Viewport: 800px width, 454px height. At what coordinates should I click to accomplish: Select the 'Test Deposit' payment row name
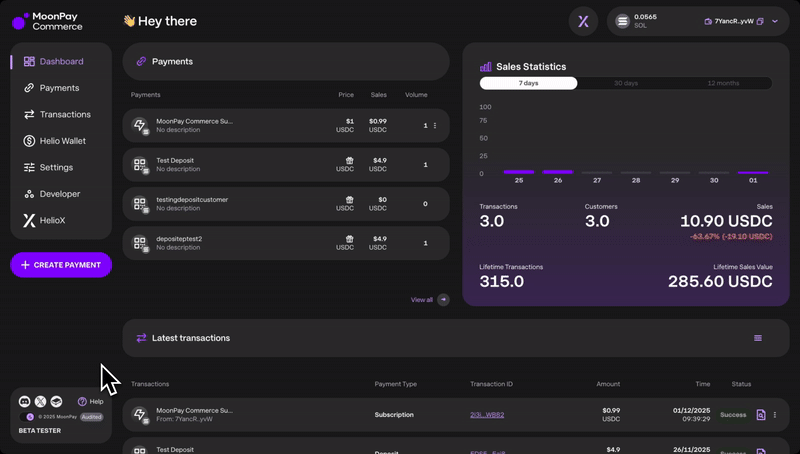click(175, 160)
